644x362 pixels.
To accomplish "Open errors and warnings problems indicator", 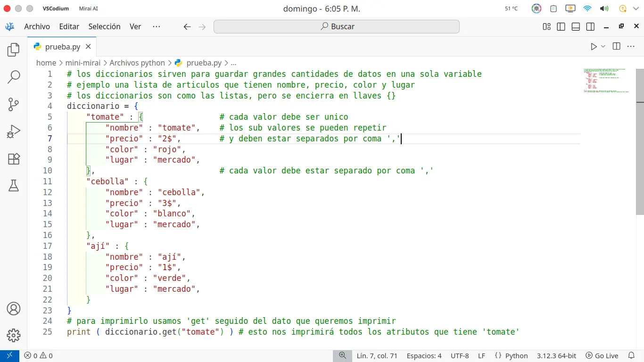I will click(x=39, y=356).
